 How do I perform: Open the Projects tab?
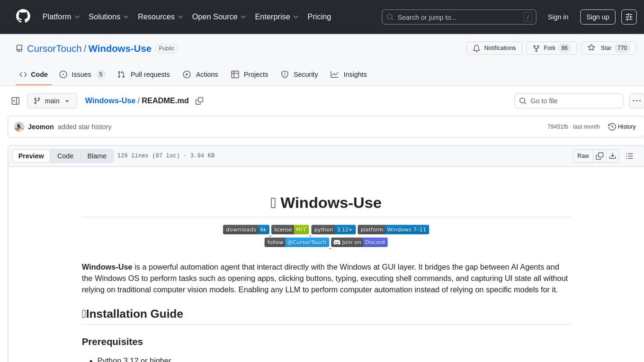250,74
